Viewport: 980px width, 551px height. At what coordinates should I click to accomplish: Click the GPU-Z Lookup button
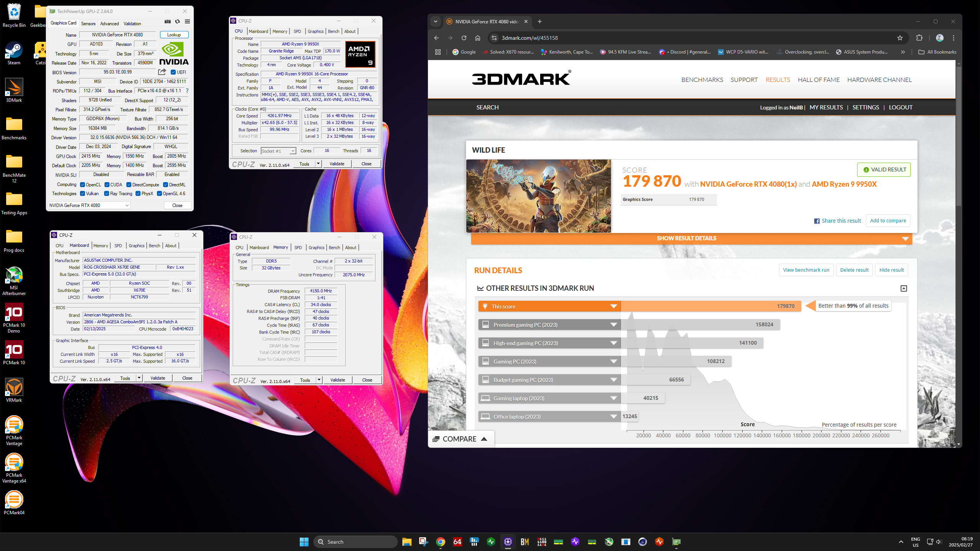click(x=174, y=35)
